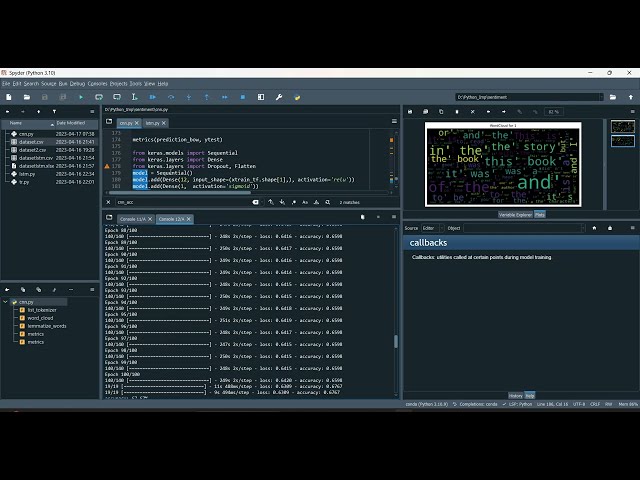The height and width of the screenshot is (480, 640).
Task: Run current cell and advance to next
Action: click(x=117, y=97)
